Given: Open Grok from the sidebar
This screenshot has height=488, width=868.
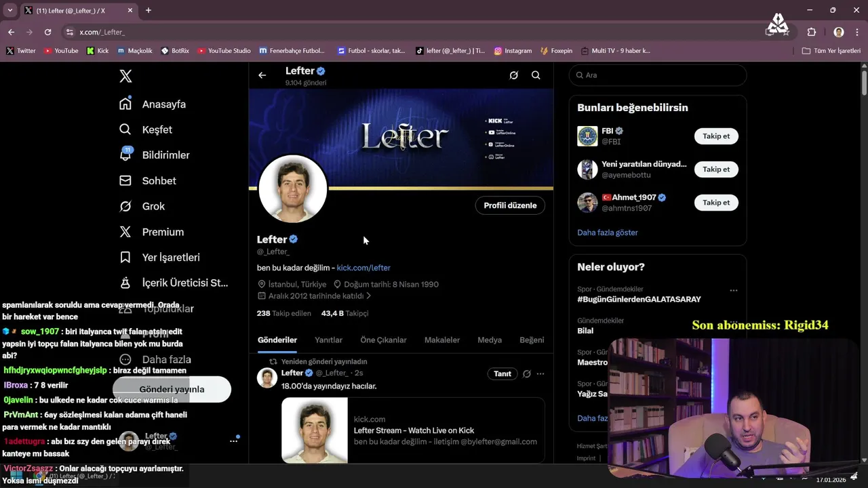Looking at the screenshot, I should (142, 206).
